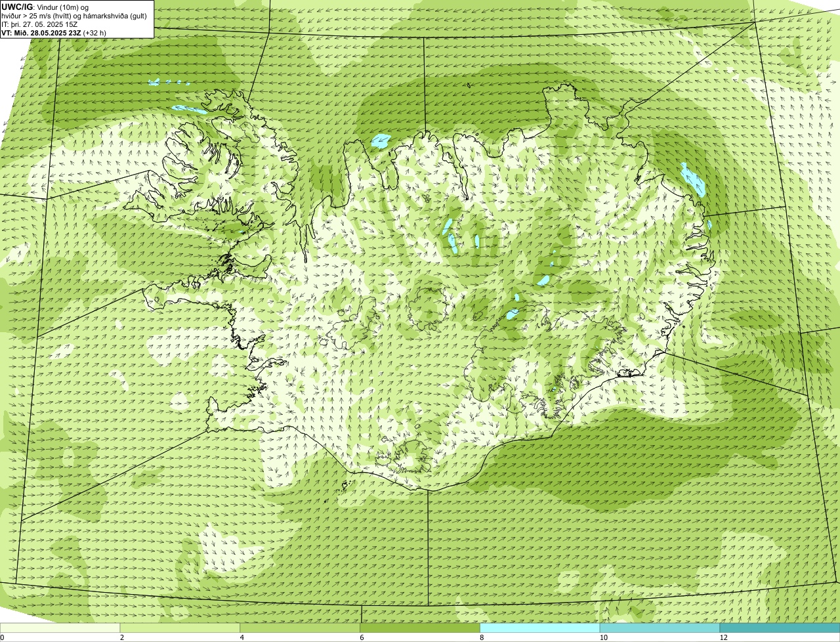Image resolution: width=840 pixels, height=642 pixels.
Task: Click the "UWC/IG: Vindur (10m) og" title line
Action: click(x=45, y=7)
